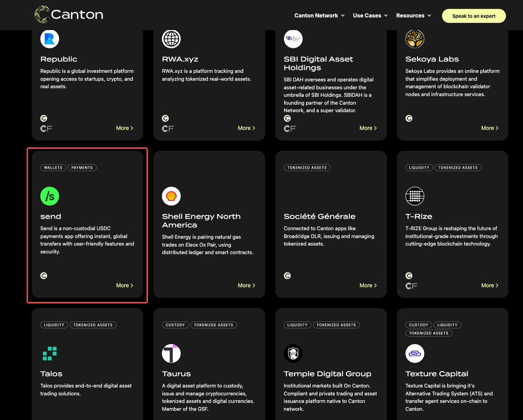Image resolution: width=523 pixels, height=420 pixels.
Task: Select the PAYMENTS tag on send card
Action: (82, 167)
